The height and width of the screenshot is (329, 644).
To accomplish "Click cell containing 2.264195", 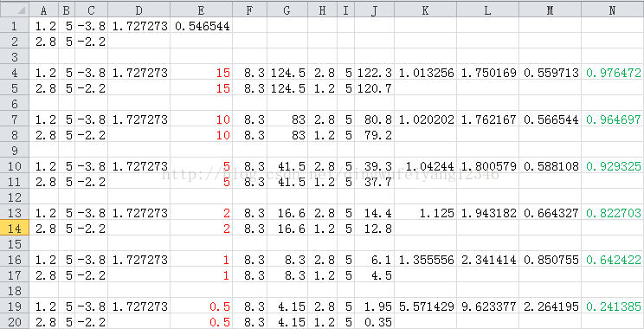I will (x=550, y=306).
